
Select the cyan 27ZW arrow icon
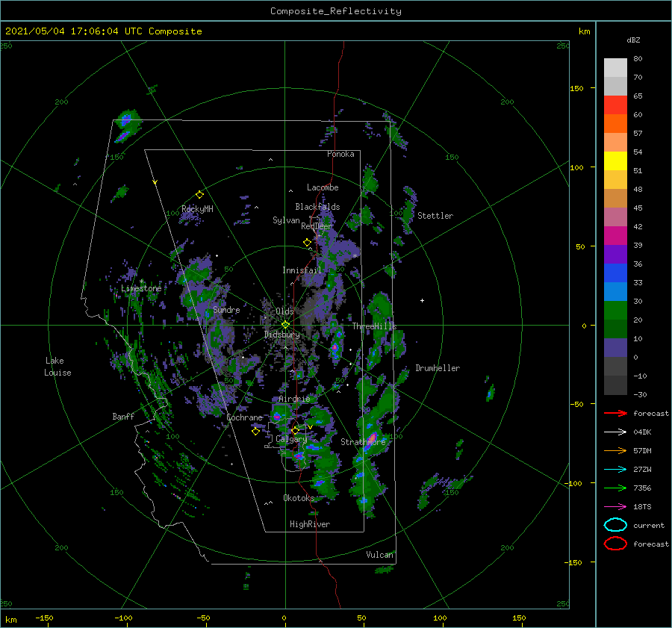click(x=615, y=470)
